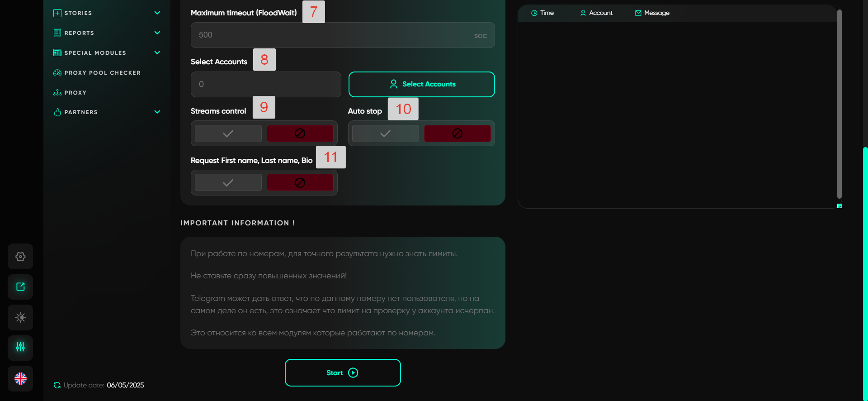Expand the Stories menu chevron
This screenshot has height=401, width=868.
pos(157,13)
